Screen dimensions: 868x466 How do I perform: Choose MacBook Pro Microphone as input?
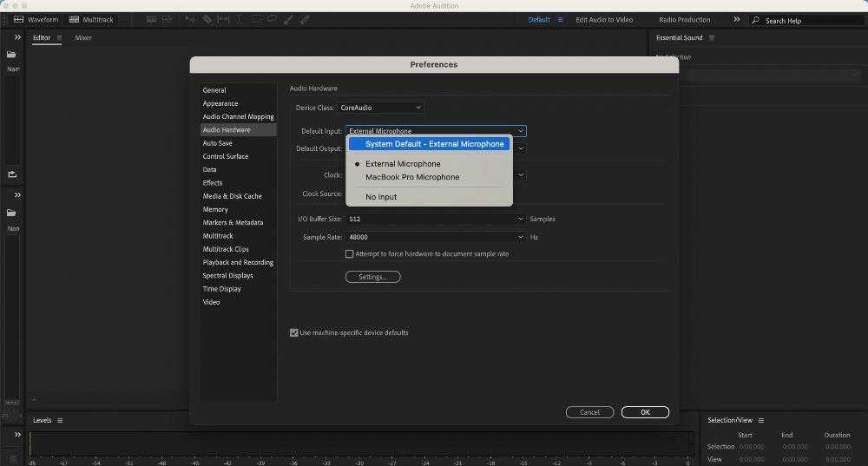pyautogui.click(x=412, y=177)
